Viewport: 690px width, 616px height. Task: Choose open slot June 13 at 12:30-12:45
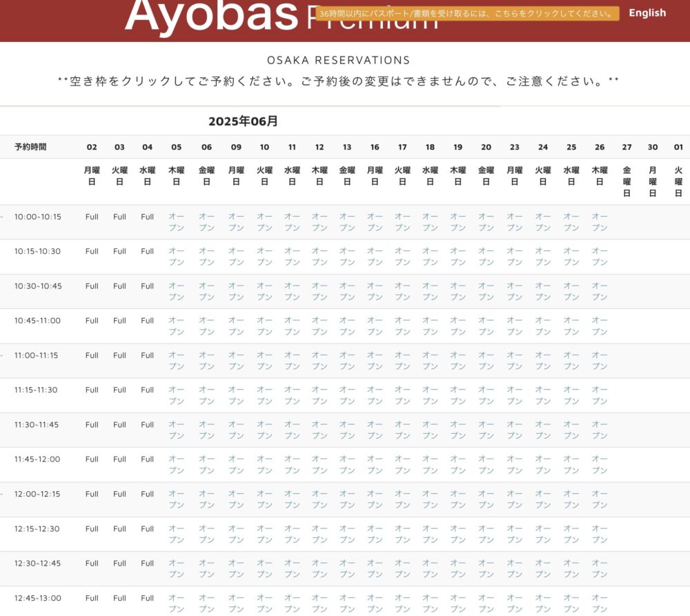coord(347,569)
